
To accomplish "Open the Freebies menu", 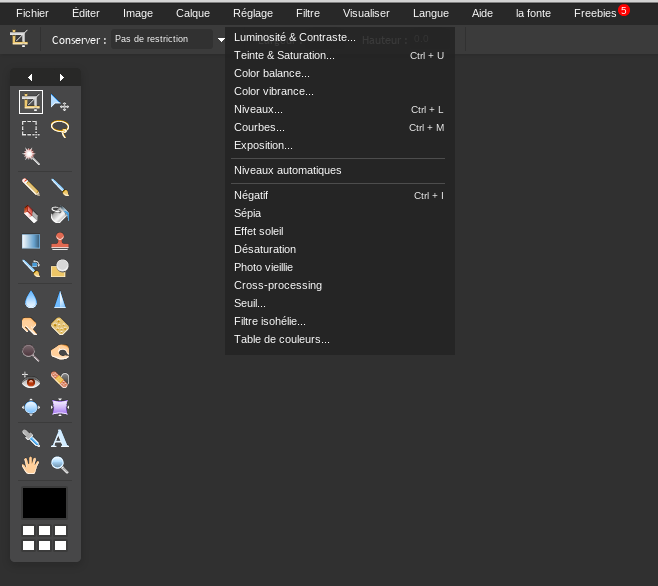I will click(595, 13).
